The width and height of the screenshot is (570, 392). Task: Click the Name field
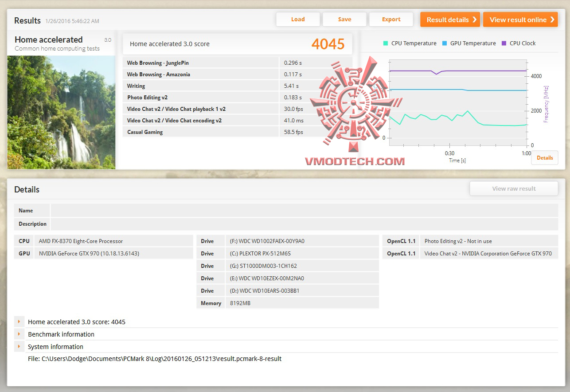[x=304, y=211]
